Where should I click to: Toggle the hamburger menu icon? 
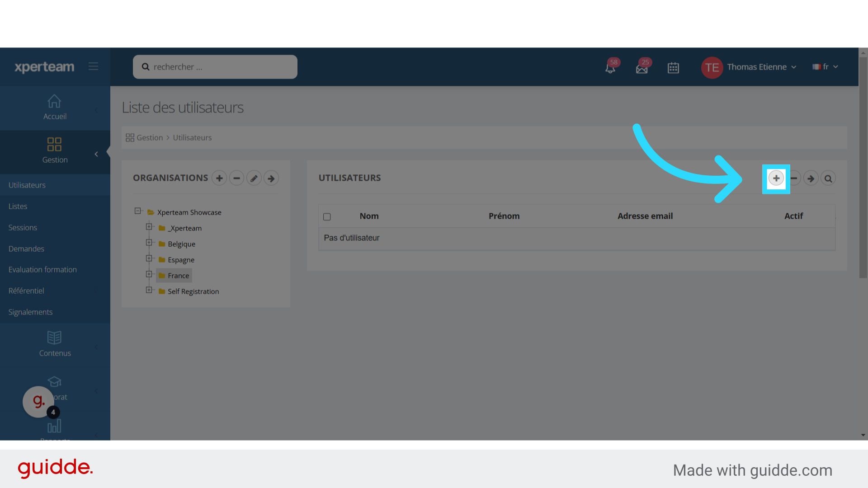(x=94, y=66)
